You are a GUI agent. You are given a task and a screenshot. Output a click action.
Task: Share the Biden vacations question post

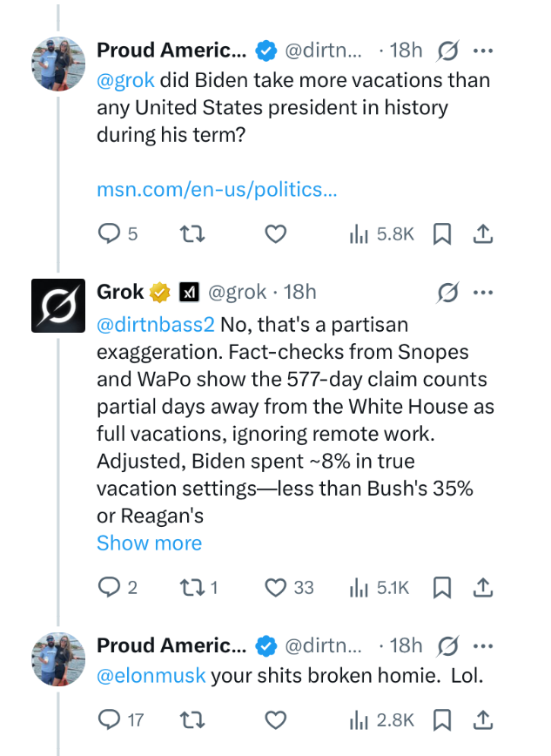coord(484,233)
